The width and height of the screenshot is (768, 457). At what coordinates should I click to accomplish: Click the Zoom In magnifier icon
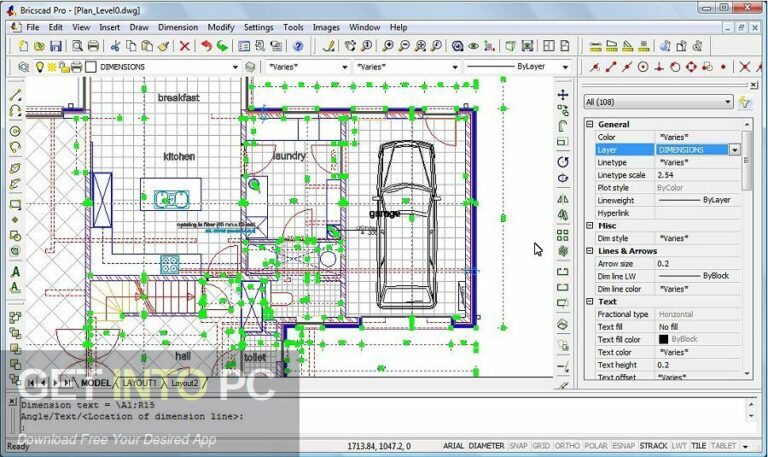(388, 46)
